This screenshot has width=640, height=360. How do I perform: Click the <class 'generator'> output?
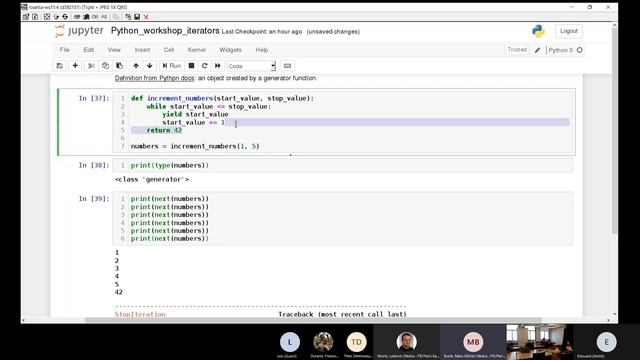(x=152, y=179)
